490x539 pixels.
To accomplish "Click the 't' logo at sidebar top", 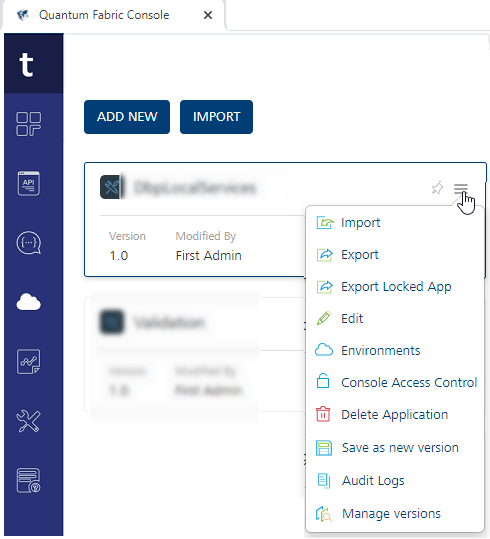I will coord(26,65).
